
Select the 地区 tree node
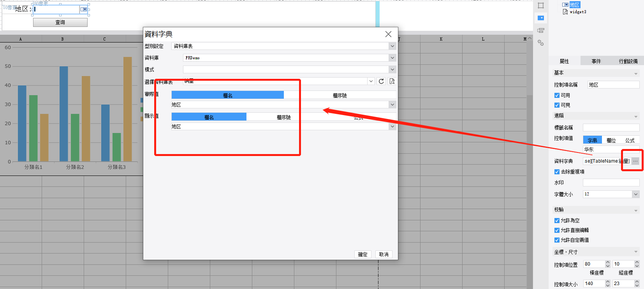(575, 5)
